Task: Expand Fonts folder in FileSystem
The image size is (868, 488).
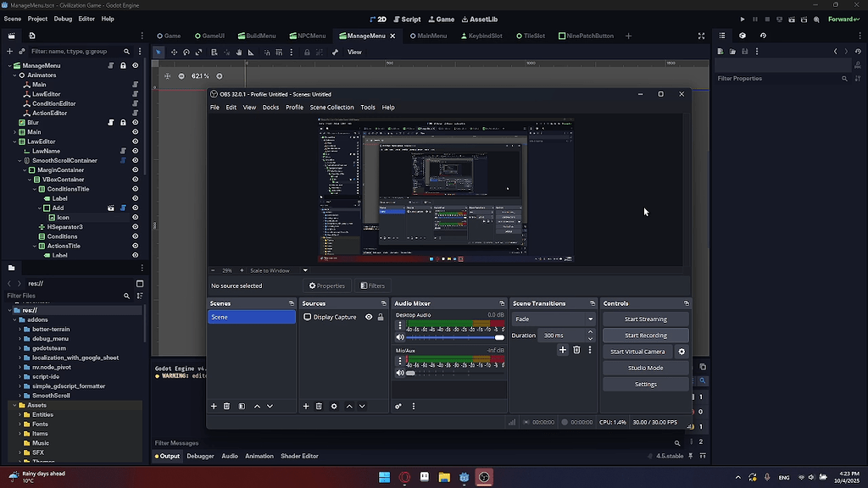Action: pos(20,424)
